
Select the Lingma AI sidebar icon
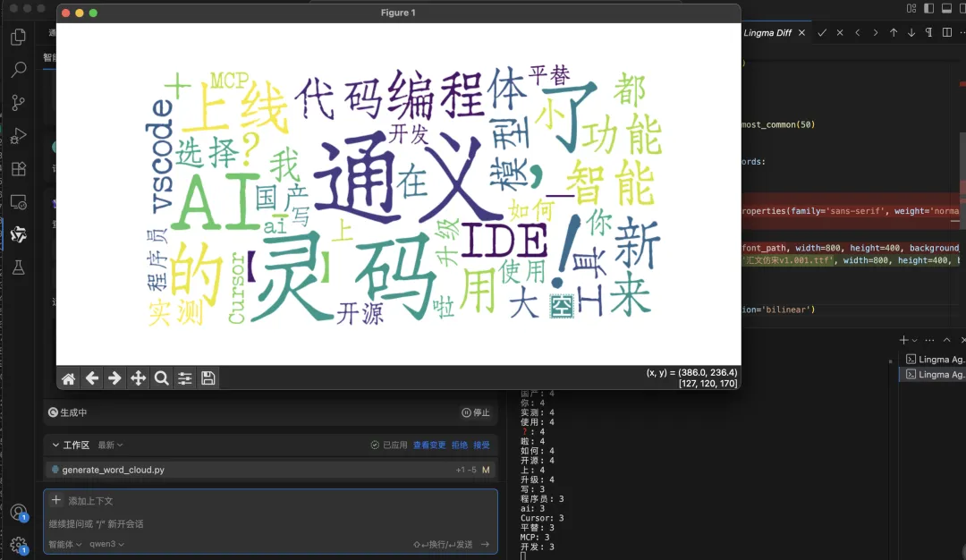pyautogui.click(x=19, y=234)
